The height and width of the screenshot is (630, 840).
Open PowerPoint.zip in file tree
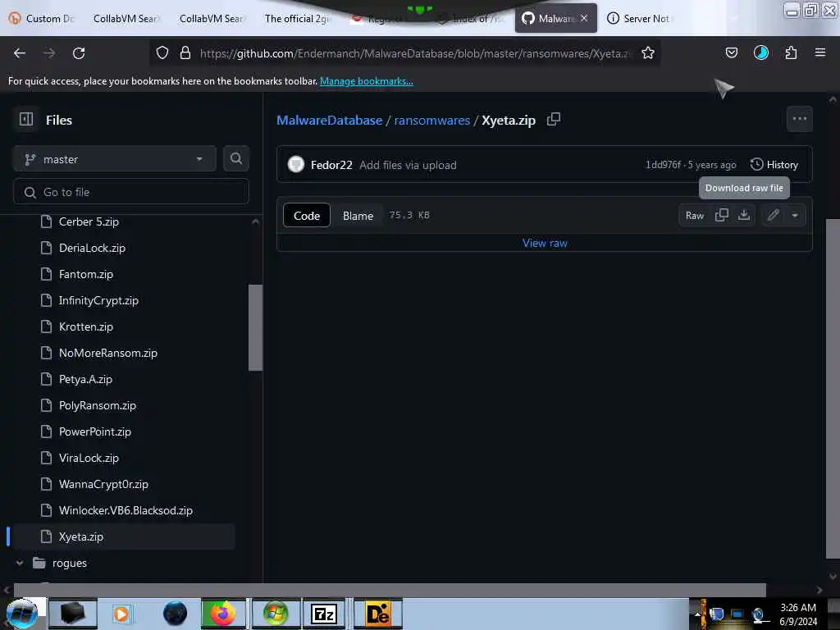(95, 431)
